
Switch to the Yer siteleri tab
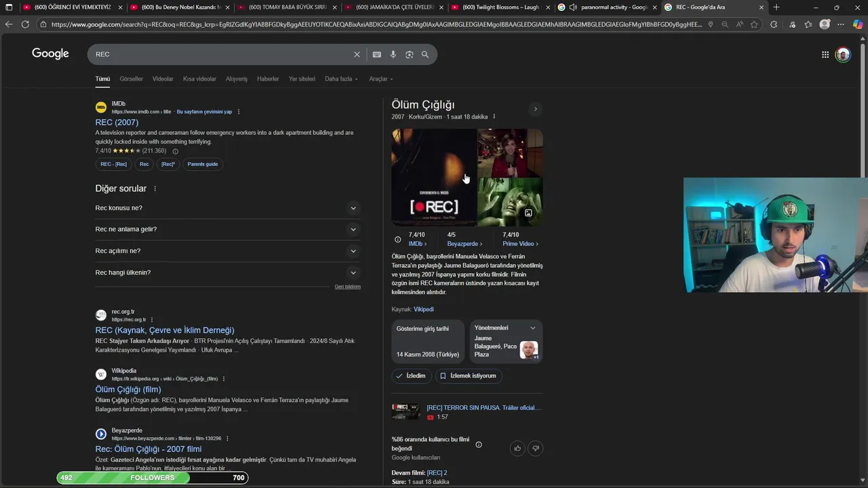(302, 79)
